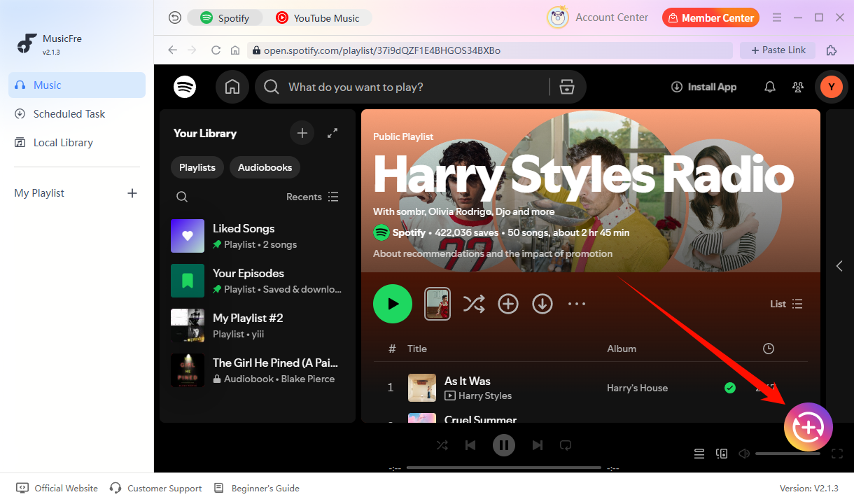
Task: Open Official Website link
Action: [57, 488]
